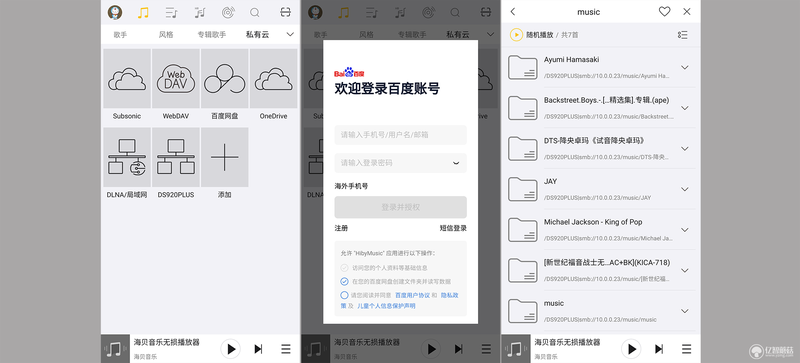Check the 请您阅读并同意 agreement checkbox
Viewport: 800px width, 363px height.
coord(344,295)
